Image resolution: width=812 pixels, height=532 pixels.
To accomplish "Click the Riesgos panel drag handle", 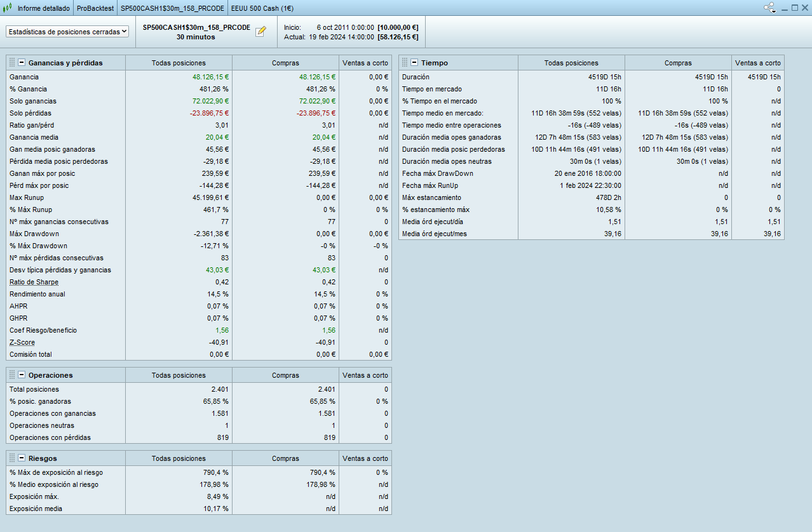I will coord(12,458).
